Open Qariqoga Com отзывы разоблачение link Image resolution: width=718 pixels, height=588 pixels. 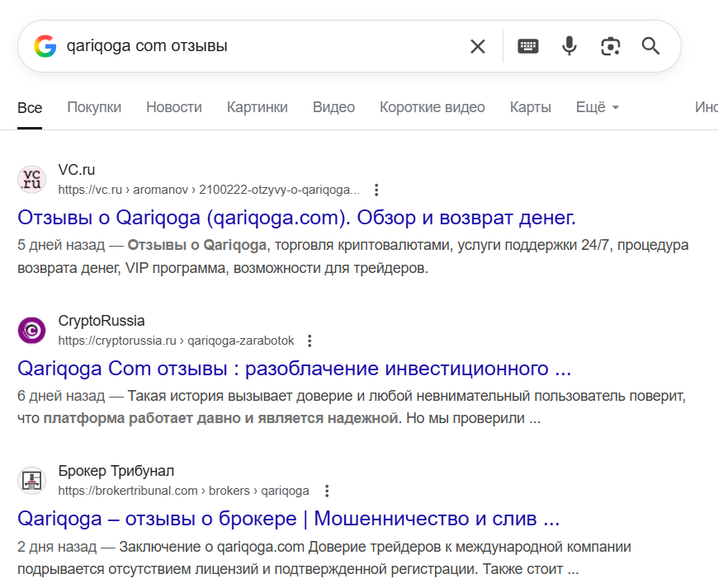click(295, 369)
